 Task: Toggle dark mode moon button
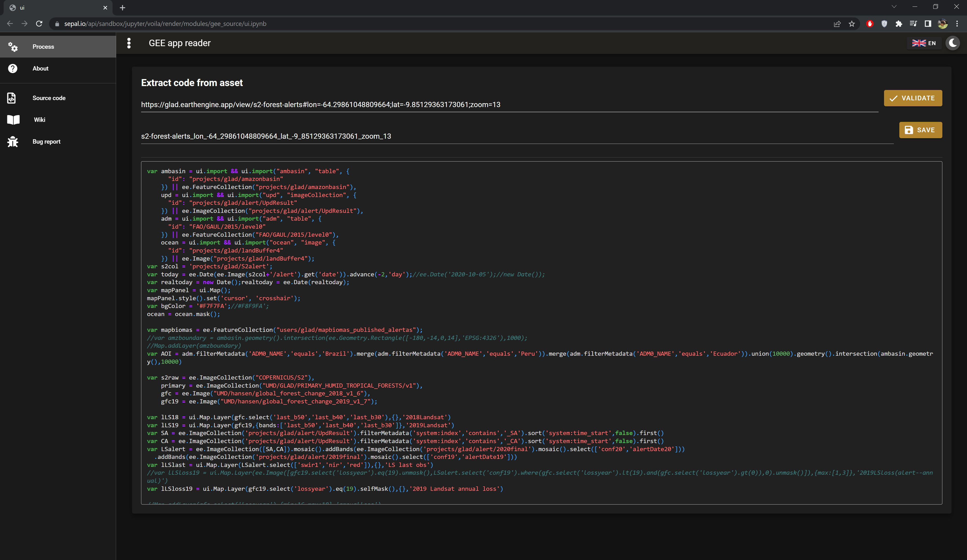[952, 43]
